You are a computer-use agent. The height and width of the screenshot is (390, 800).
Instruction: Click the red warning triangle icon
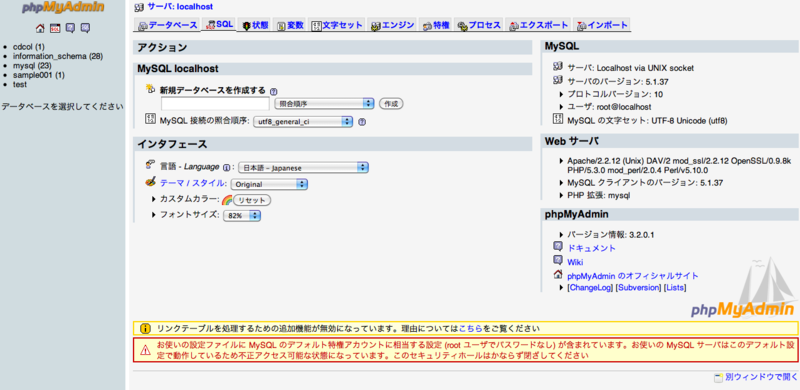tap(145, 350)
